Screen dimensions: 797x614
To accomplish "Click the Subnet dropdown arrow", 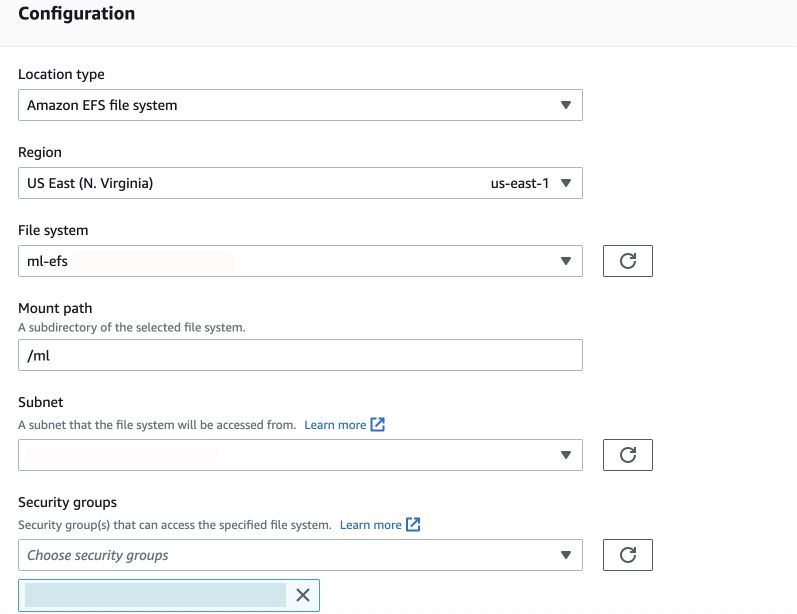I will point(566,455).
